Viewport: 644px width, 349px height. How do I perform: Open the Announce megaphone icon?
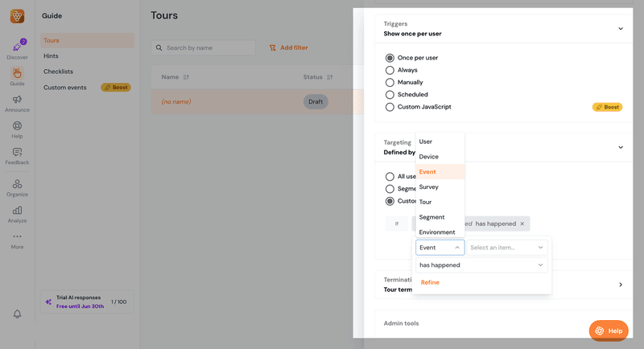[x=17, y=101]
